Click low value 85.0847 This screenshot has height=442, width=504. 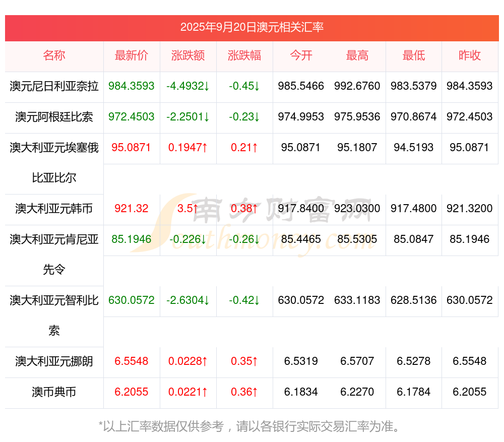[414, 239]
